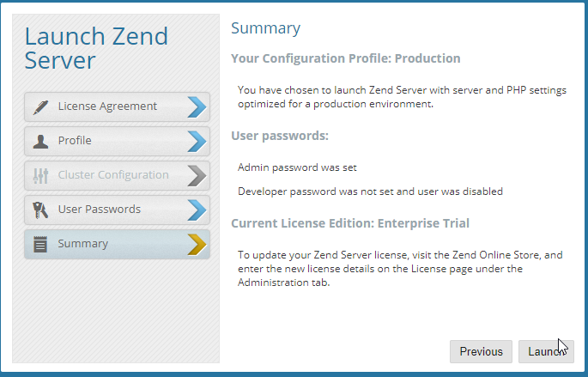This screenshot has height=377, width=588.
Task: Click the Your Configuration Profile heading
Action: (x=346, y=58)
